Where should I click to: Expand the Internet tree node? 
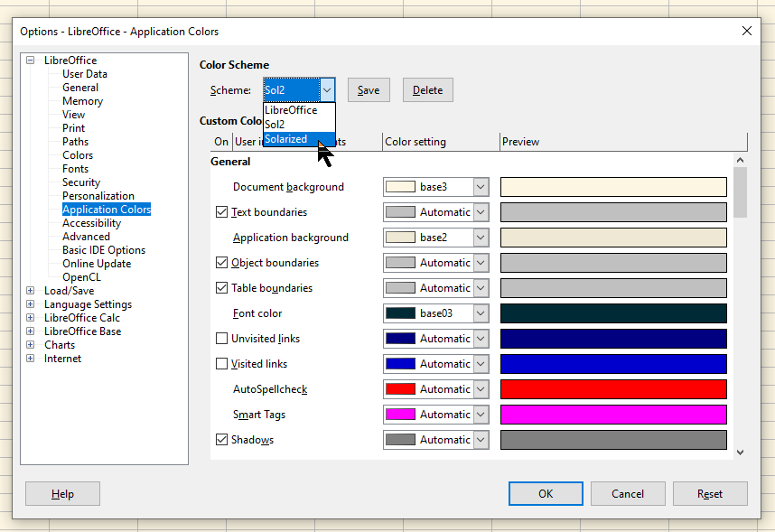(x=30, y=359)
